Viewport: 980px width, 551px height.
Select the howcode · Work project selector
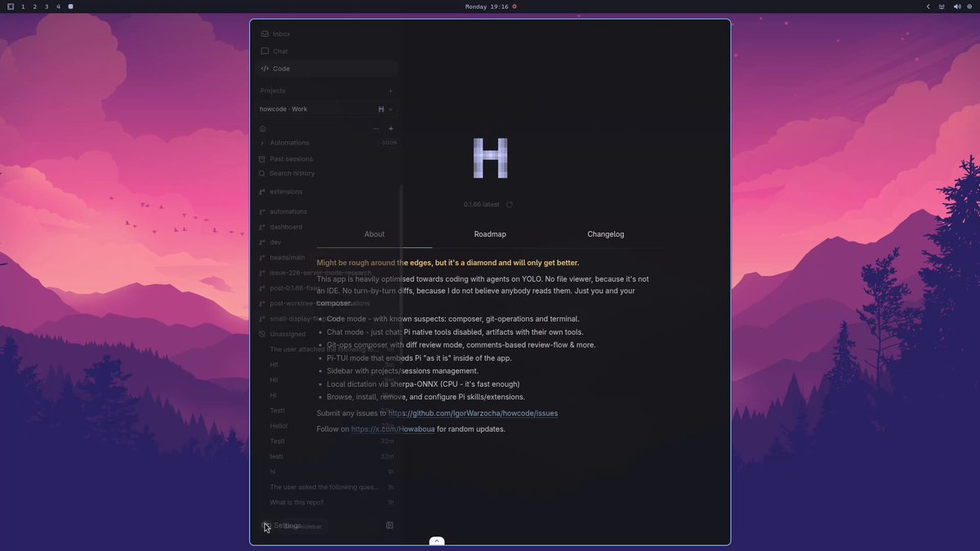tap(327, 109)
